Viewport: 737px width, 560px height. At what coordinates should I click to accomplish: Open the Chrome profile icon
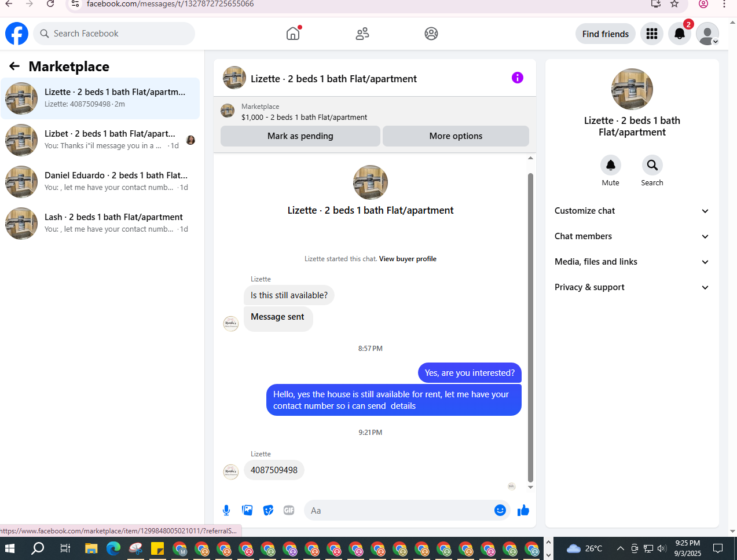pyautogui.click(x=703, y=4)
